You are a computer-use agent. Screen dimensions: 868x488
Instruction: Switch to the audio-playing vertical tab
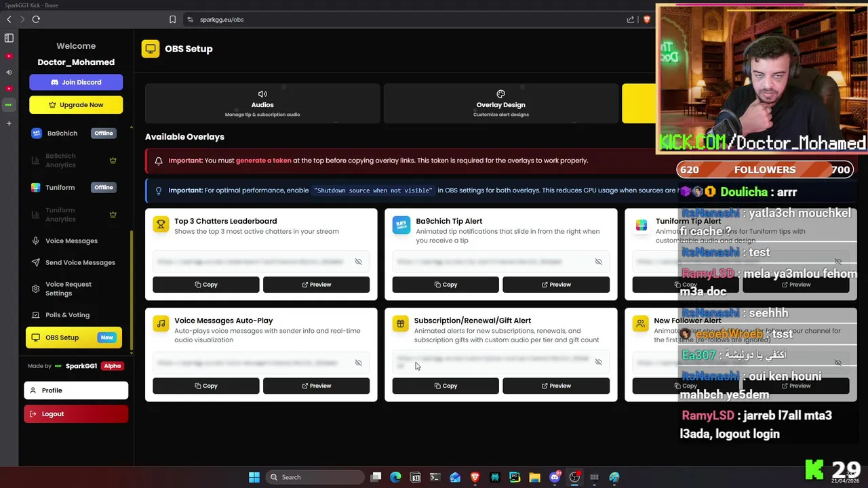[9, 72]
